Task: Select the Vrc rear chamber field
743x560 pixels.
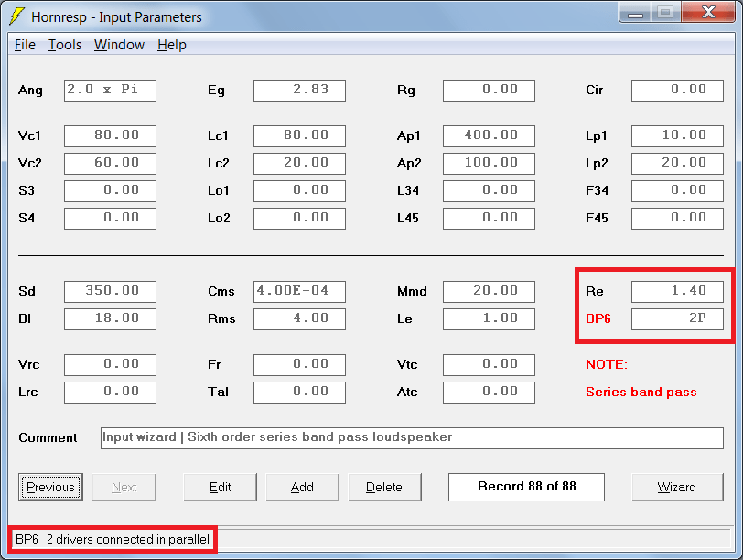Action: (x=110, y=365)
